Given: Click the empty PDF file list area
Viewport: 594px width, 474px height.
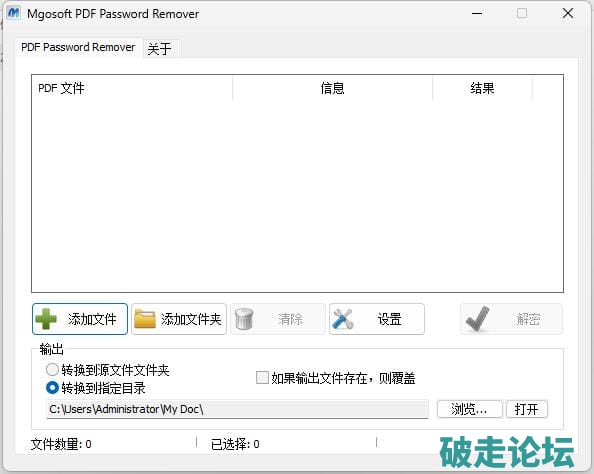Looking at the screenshot, I should point(297,196).
